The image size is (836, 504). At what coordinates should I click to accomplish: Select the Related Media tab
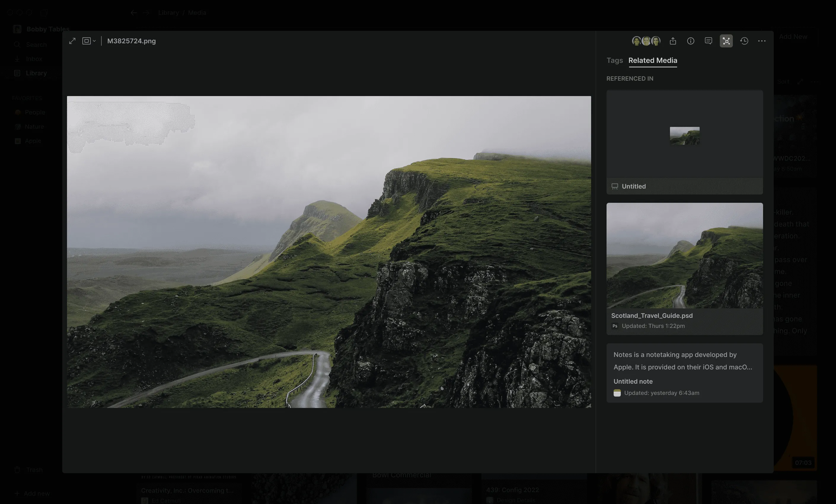click(x=652, y=60)
